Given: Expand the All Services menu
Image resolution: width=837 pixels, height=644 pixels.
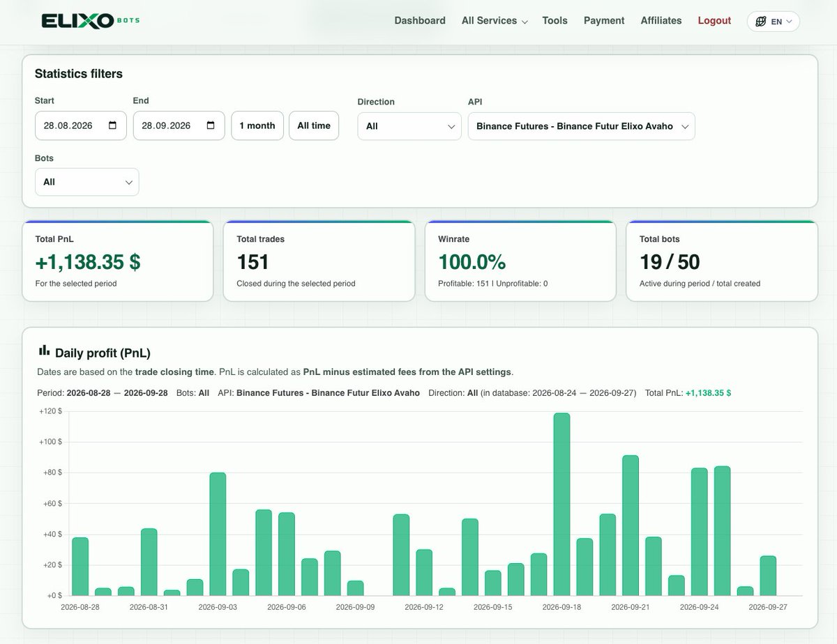Looking at the screenshot, I should click(x=495, y=21).
